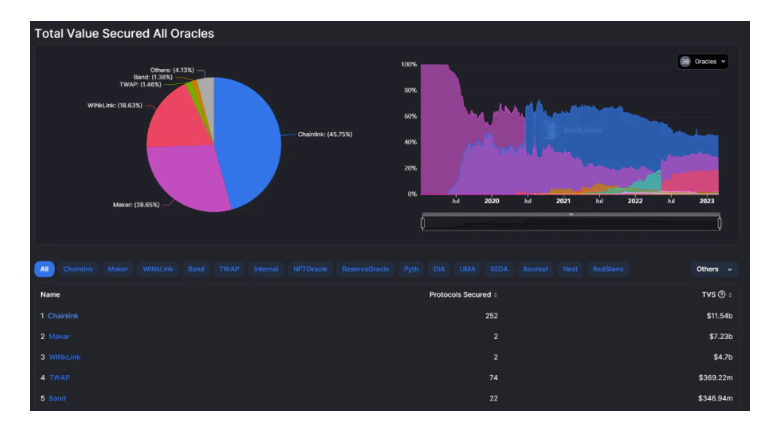Open Band link in table
This screenshot has height=428, width=767.
[x=57, y=398]
